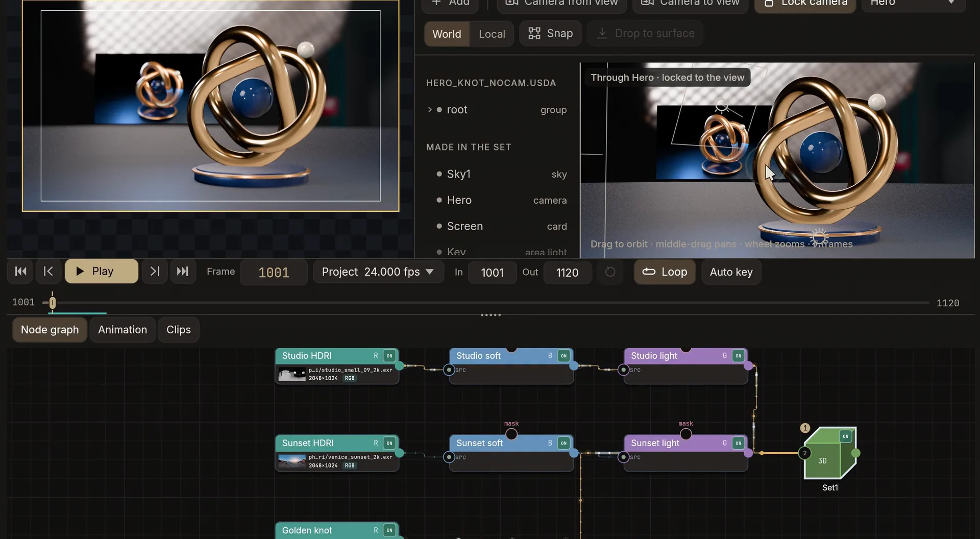Toggle Snap in the viewport toolbar

tap(550, 34)
